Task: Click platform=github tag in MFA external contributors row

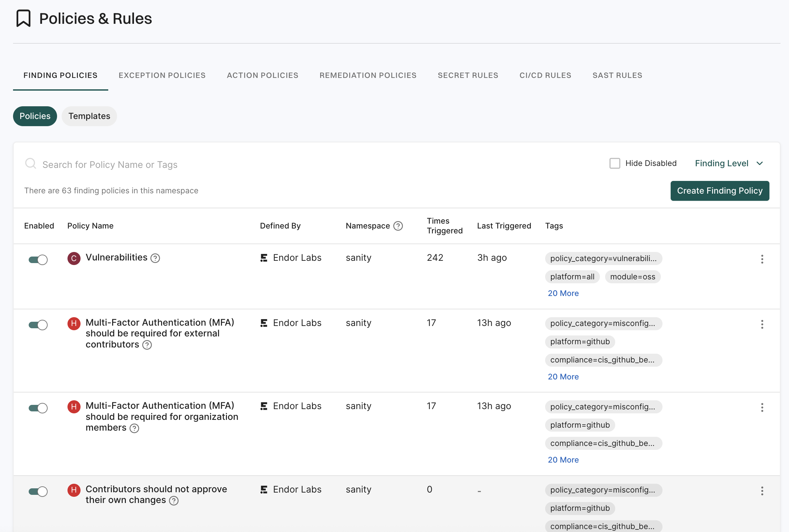Action: [580, 342]
